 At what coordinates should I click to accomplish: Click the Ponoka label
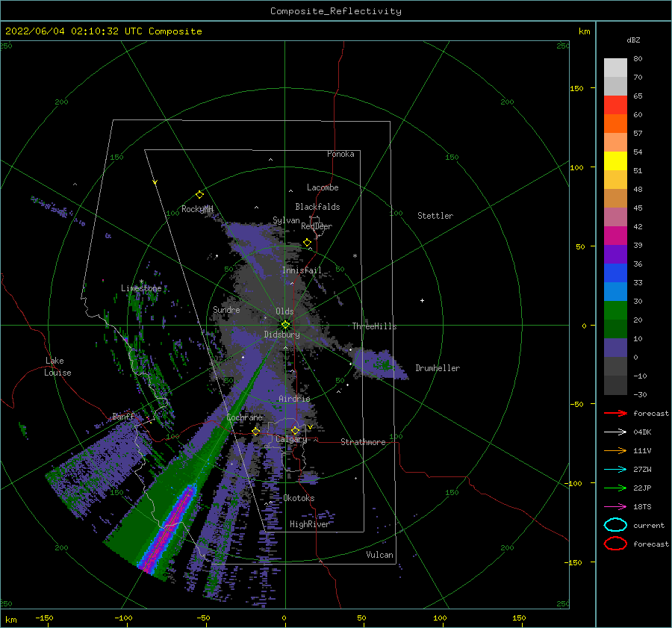coord(340,154)
